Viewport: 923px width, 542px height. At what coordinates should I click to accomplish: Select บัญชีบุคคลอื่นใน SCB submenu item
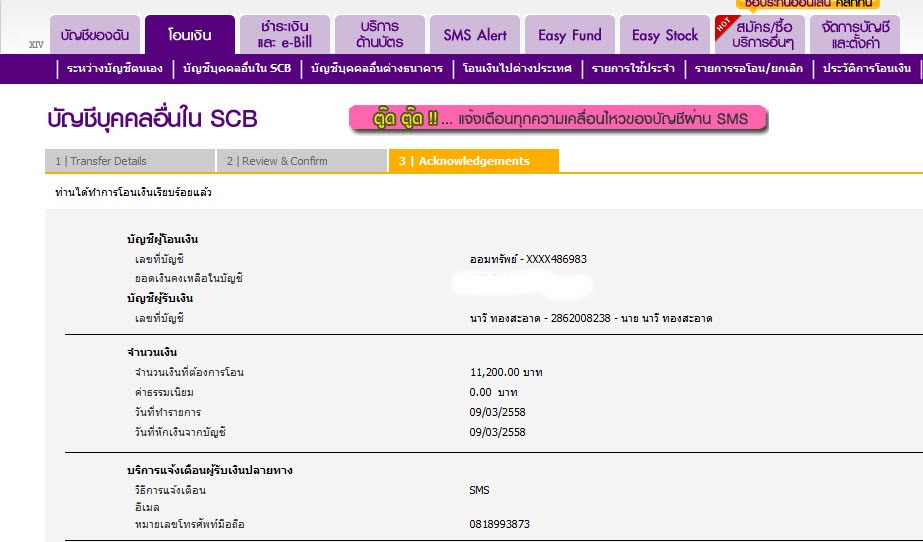(x=237, y=68)
